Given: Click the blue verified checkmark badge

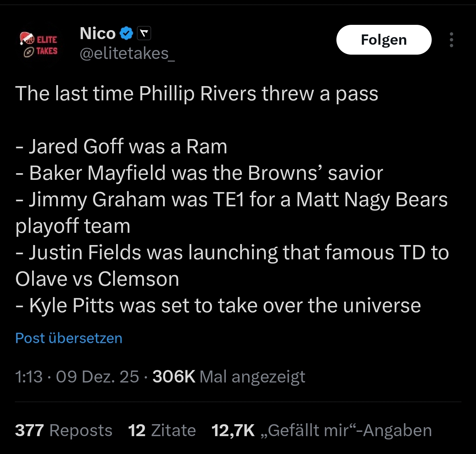Looking at the screenshot, I should click(x=126, y=33).
